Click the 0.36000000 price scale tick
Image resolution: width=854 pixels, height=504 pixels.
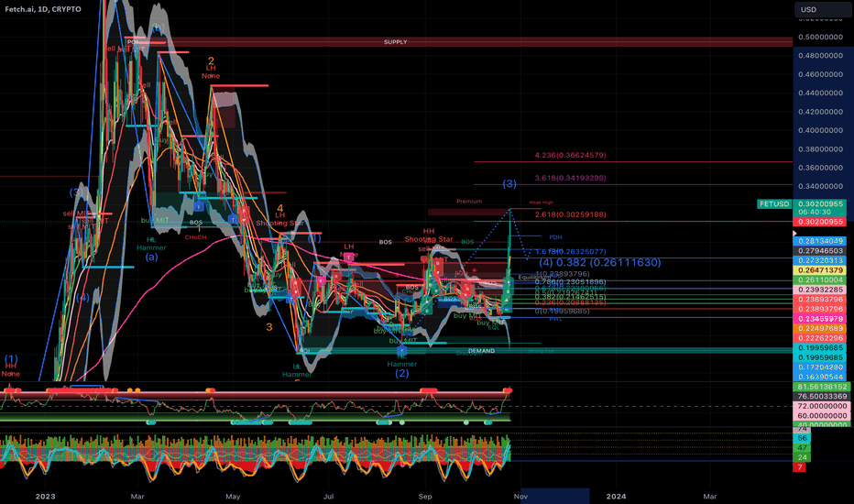[x=820, y=168]
